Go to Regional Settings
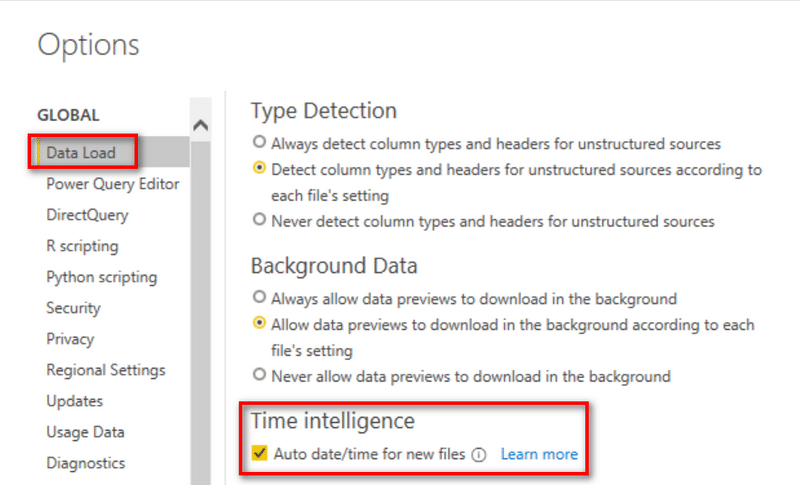The width and height of the screenshot is (800, 485). tap(106, 370)
